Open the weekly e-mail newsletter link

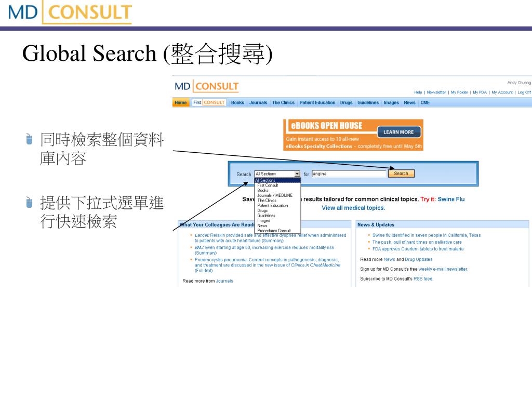pos(443,269)
